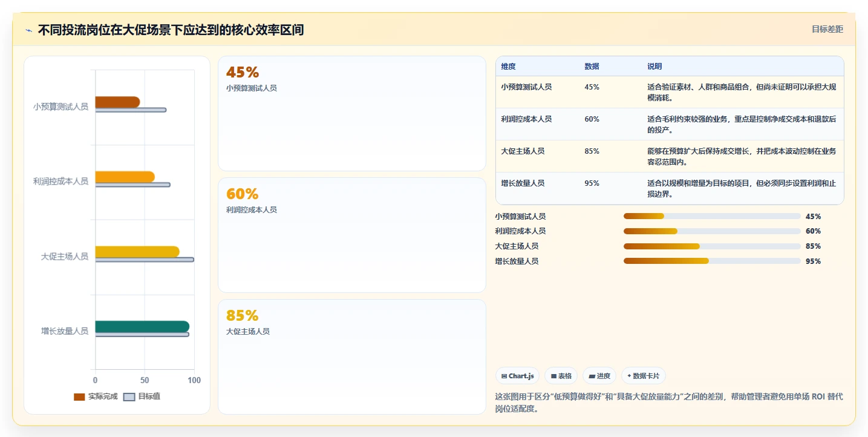The image size is (868, 437).
Task: Click the 增长放量人员 cell in the table
Action: click(x=523, y=183)
